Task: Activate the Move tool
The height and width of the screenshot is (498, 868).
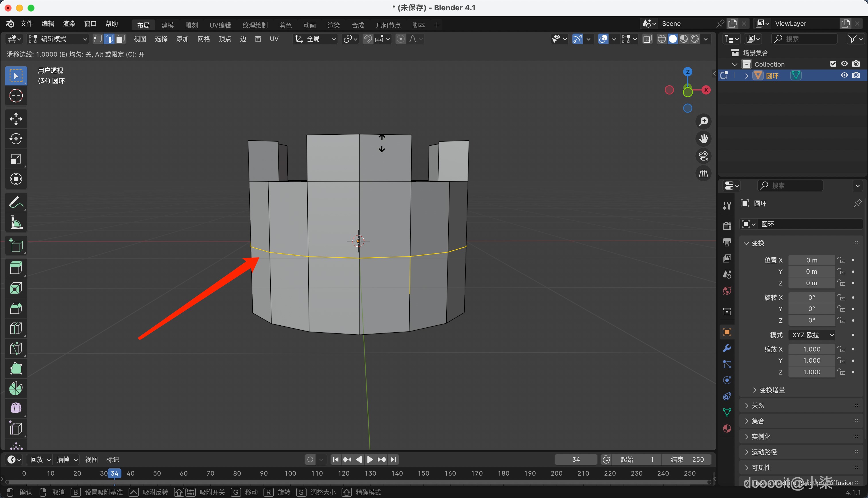Action: pos(16,119)
